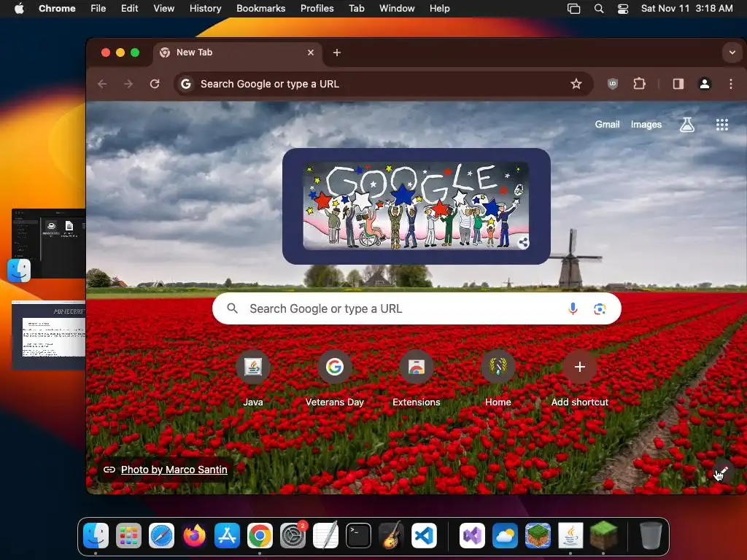Screen dimensions: 747x560
Task: Open the Chrome profile avatar
Action: [x=705, y=84]
